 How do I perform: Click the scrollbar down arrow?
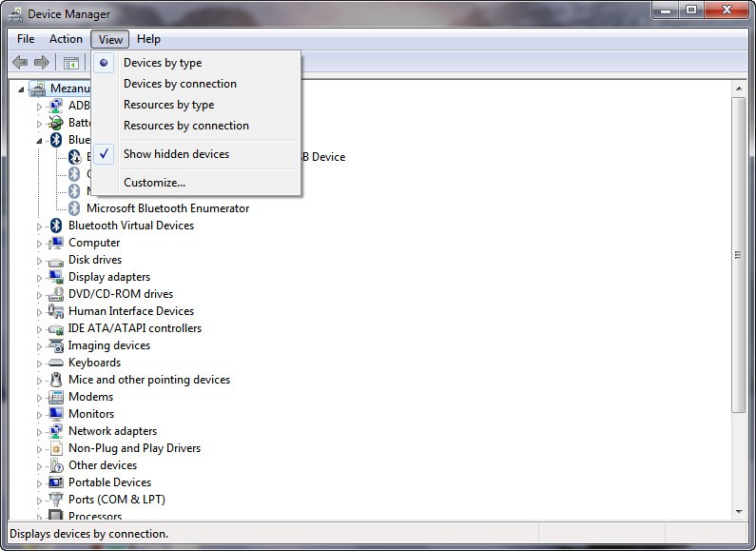tap(738, 512)
